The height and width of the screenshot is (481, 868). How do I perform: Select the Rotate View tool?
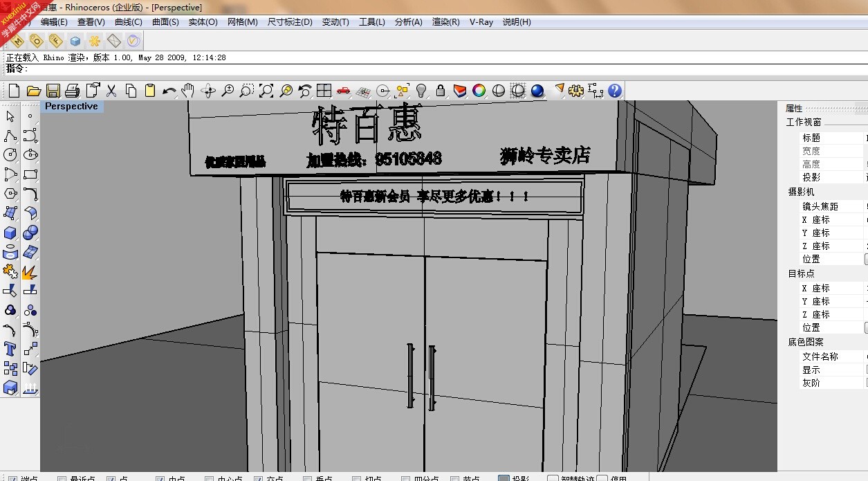(x=208, y=91)
